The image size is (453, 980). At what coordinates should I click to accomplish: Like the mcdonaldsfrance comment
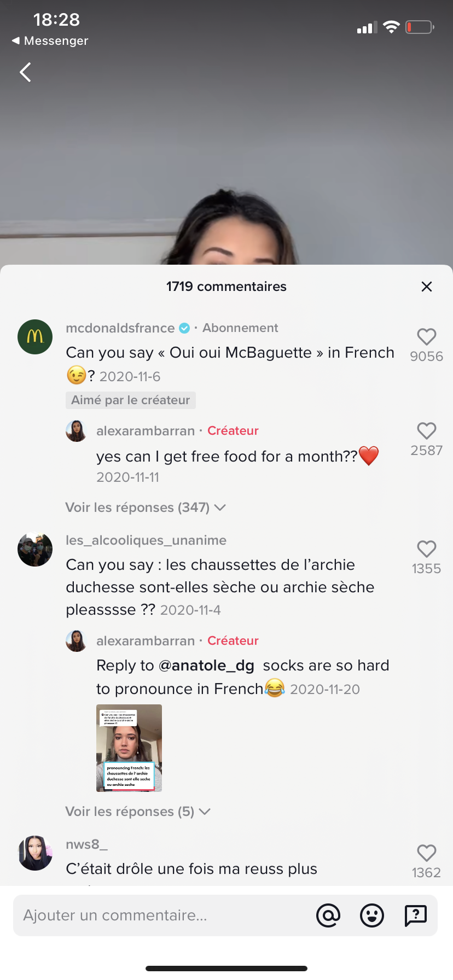tap(427, 337)
